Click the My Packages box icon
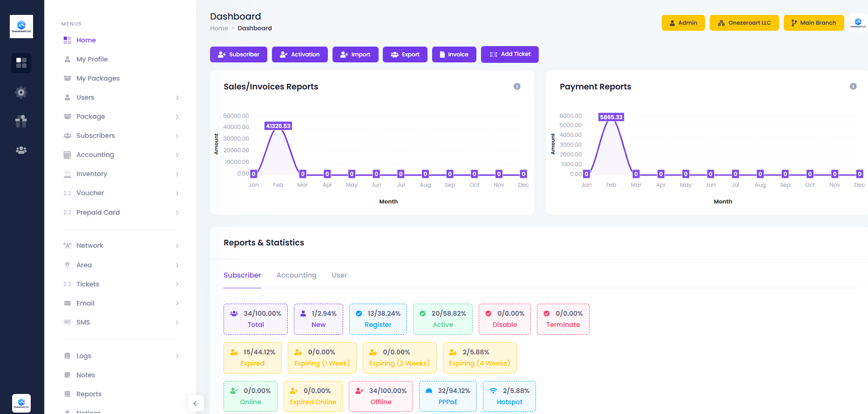868x414 pixels. [x=68, y=78]
